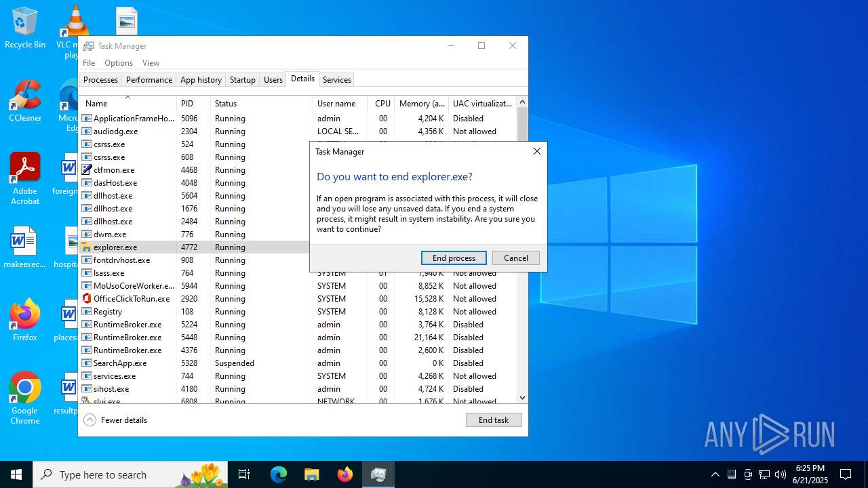Open the Windows Start menu
868x488 pixels.
(16, 474)
